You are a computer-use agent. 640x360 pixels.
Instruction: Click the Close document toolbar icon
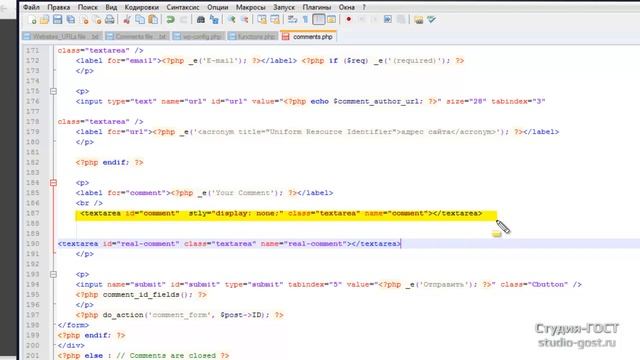coord(84,20)
